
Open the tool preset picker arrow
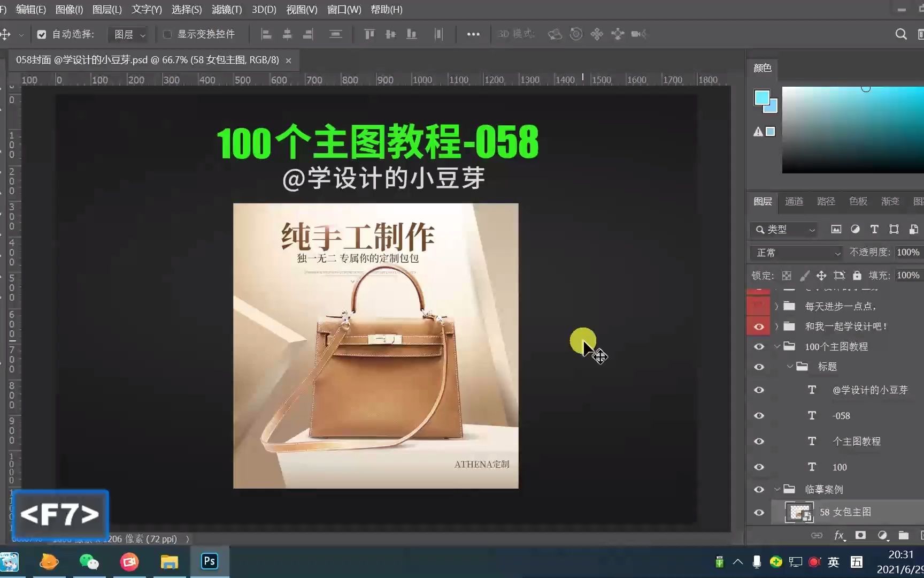tap(21, 35)
